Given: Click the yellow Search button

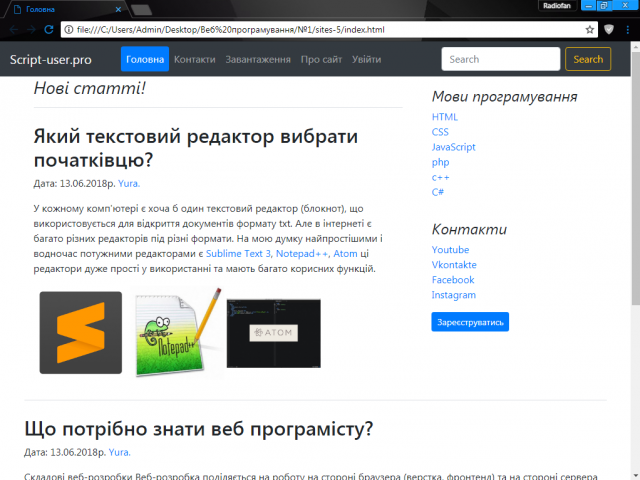Looking at the screenshot, I should click(x=588, y=59).
